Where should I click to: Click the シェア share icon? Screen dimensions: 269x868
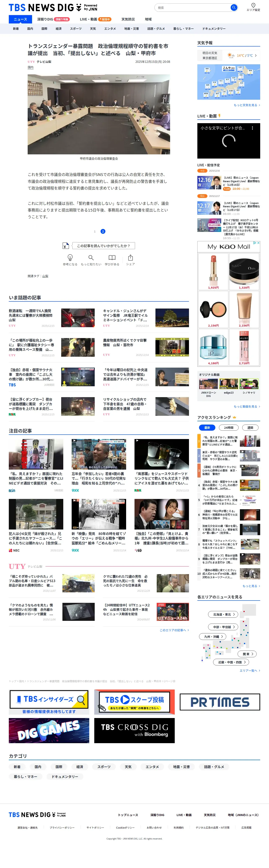coord(131,258)
